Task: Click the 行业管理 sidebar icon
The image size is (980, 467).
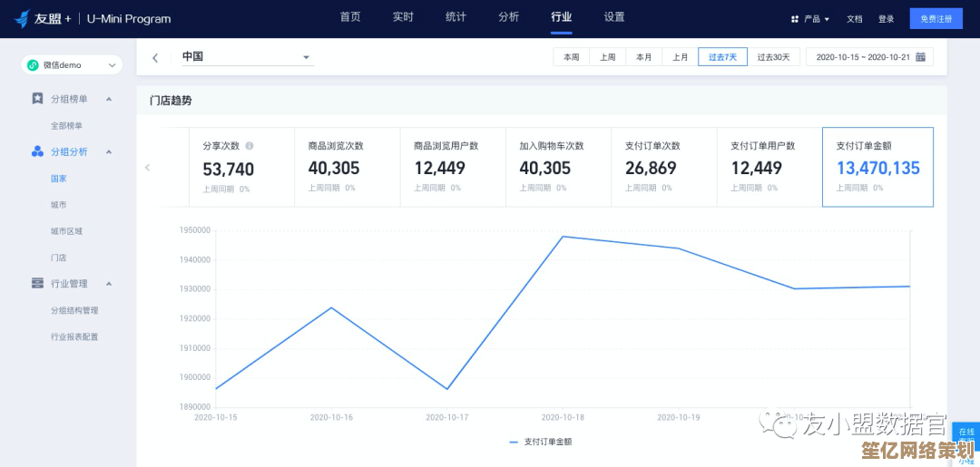Action: 37,283
